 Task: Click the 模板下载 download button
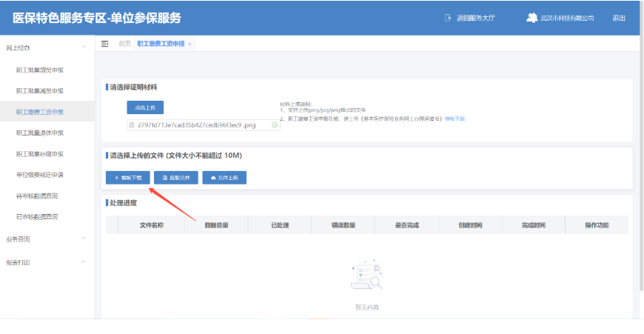[x=128, y=178]
